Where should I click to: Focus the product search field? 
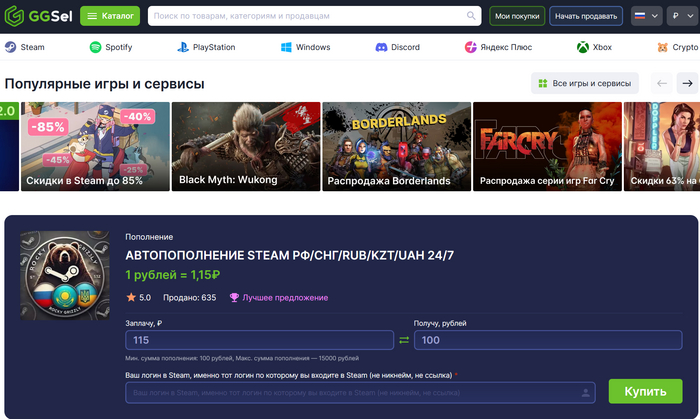pos(314,16)
